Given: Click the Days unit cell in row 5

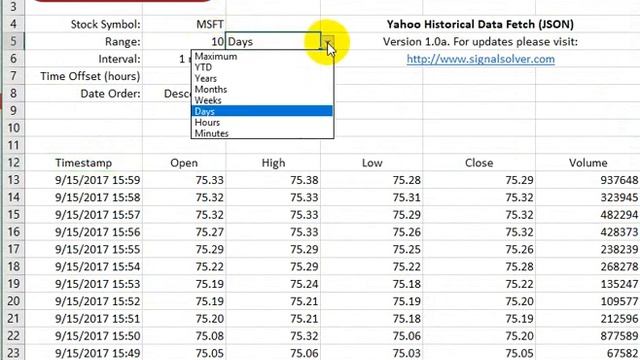Looking at the screenshot, I should (x=273, y=42).
